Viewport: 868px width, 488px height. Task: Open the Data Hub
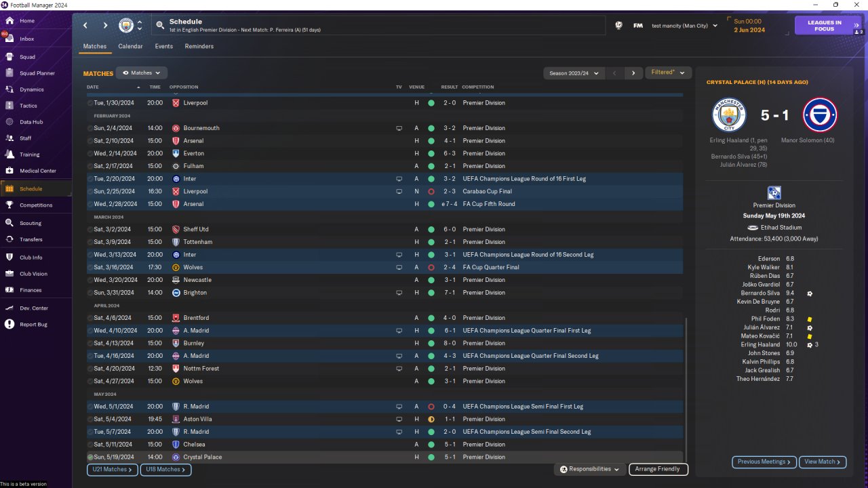point(31,122)
